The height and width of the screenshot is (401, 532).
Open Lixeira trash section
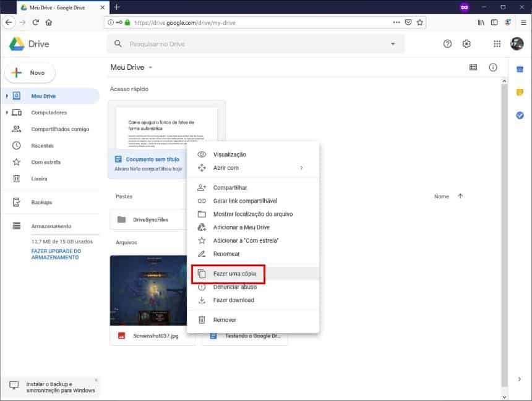tap(50, 179)
